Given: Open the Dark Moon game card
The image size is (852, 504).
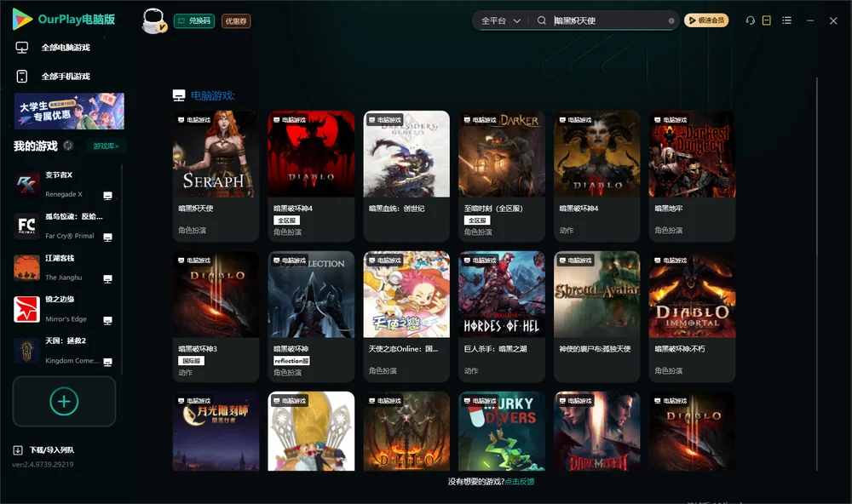Looking at the screenshot, I should click(596, 432).
